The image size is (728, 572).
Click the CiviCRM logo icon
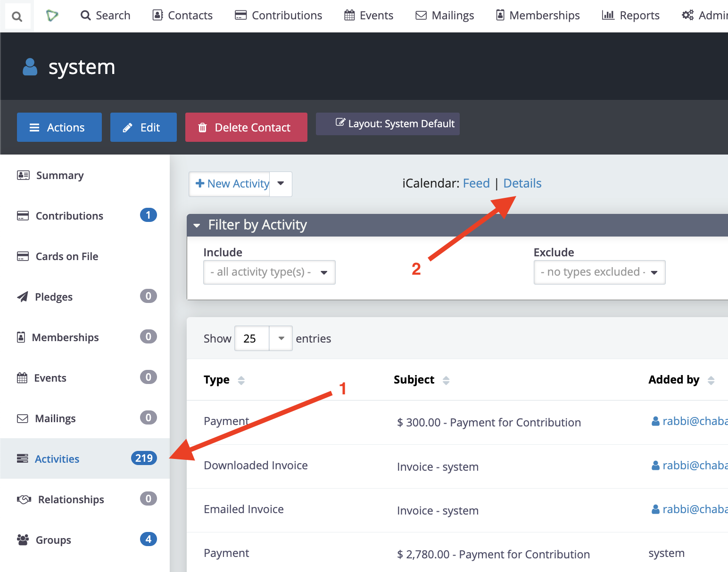point(52,16)
